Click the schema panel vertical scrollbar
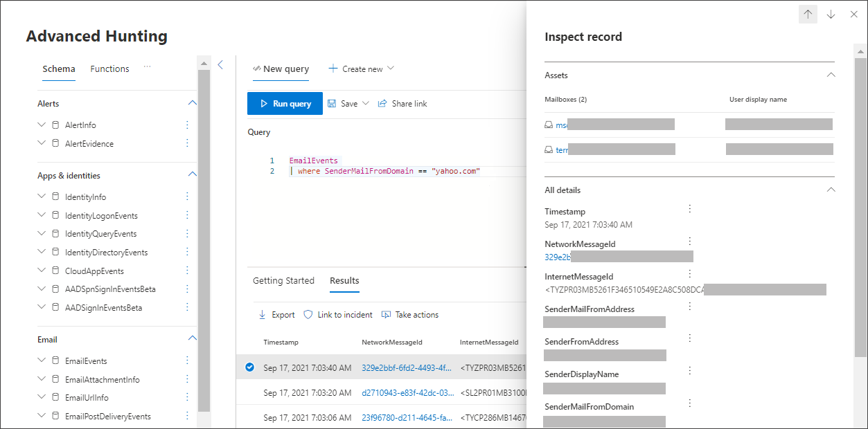Viewport: 868px width, 429px height. 204,208
